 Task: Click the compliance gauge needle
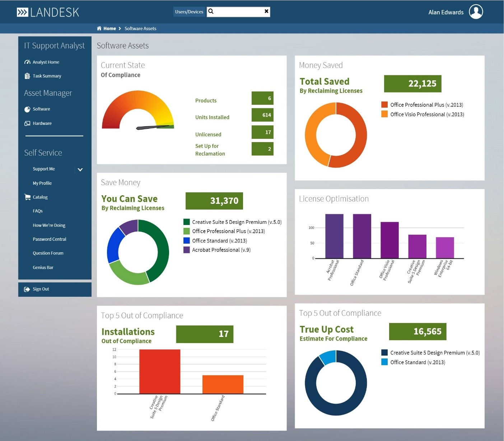click(x=153, y=127)
